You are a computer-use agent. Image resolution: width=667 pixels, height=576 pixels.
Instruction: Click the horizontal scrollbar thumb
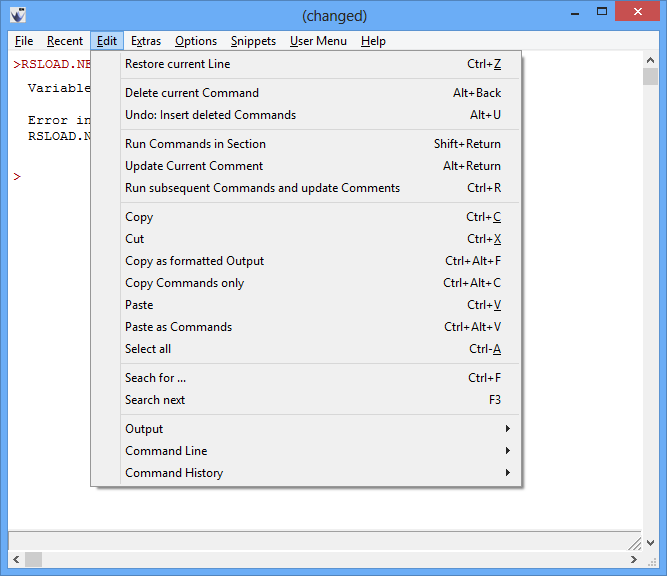click(x=33, y=559)
